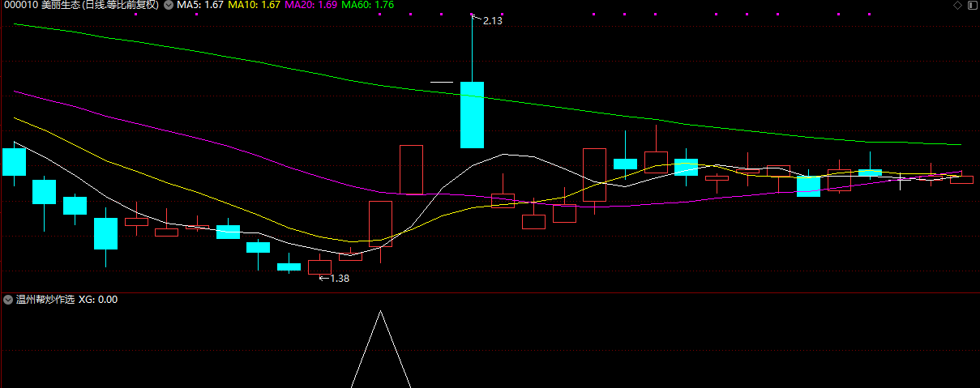The height and width of the screenshot is (388, 980).
Task: Click the last red candle at right edge
Action: point(961,179)
